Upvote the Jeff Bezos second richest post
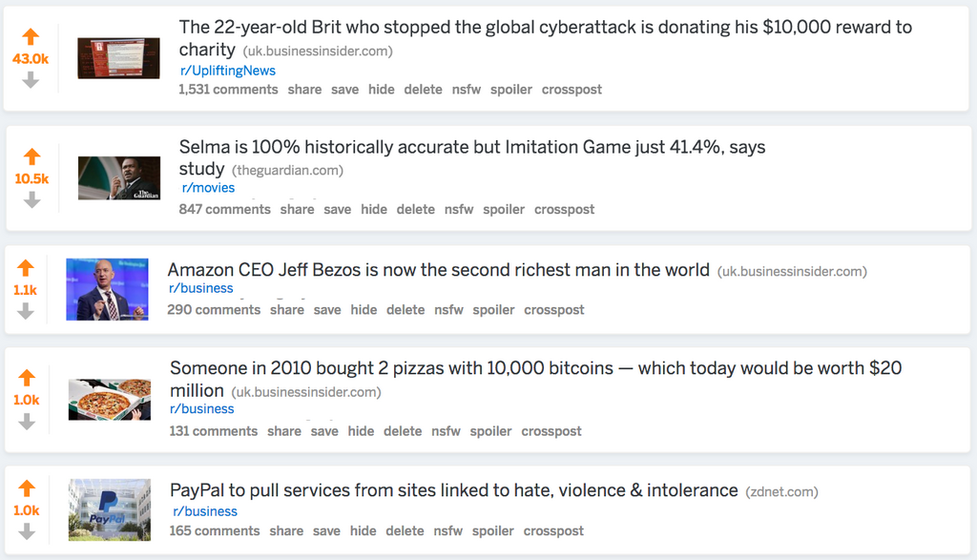Screen dimensions: 977x560 pyautogui.click(x=26, y=268)
